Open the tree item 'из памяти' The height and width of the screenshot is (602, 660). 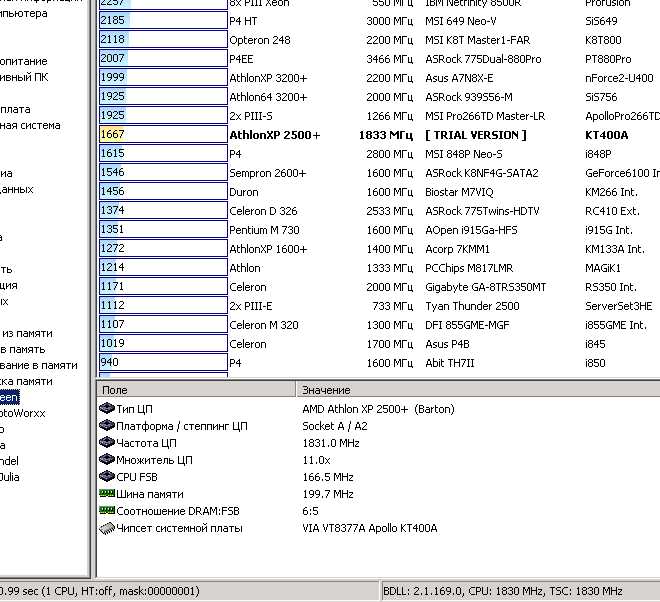(x=27, y=333)
